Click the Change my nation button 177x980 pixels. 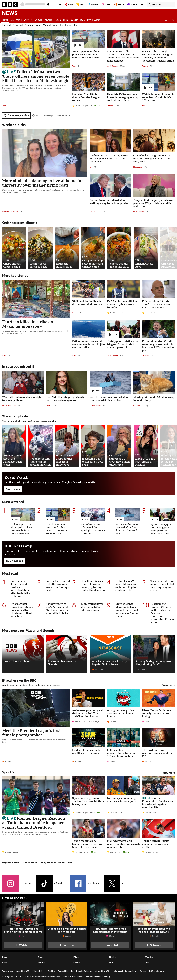[x=16, y=115]
